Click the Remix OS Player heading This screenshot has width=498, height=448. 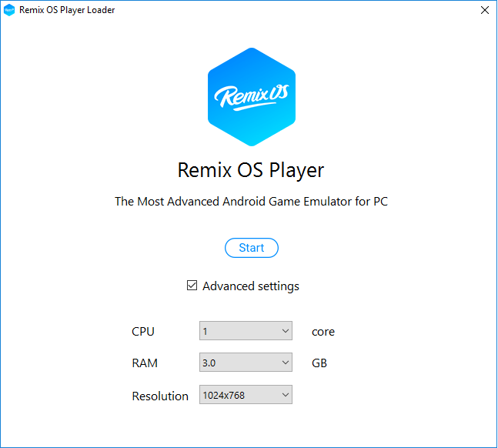pos(251,170)
